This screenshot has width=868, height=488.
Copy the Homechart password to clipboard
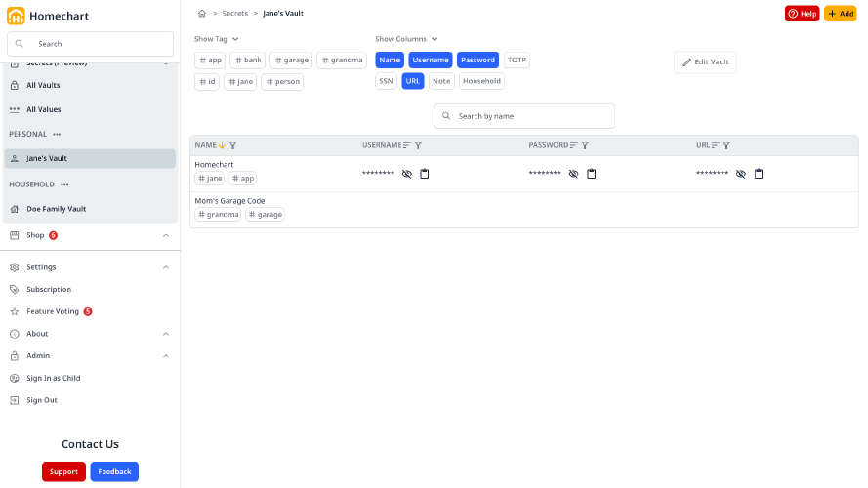(x=592, y=174)
